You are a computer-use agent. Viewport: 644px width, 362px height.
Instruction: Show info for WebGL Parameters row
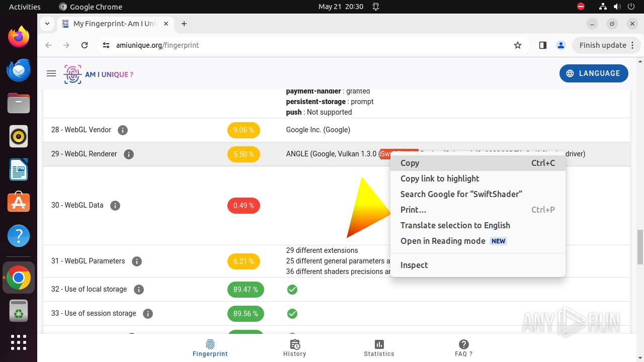[137, 261]
